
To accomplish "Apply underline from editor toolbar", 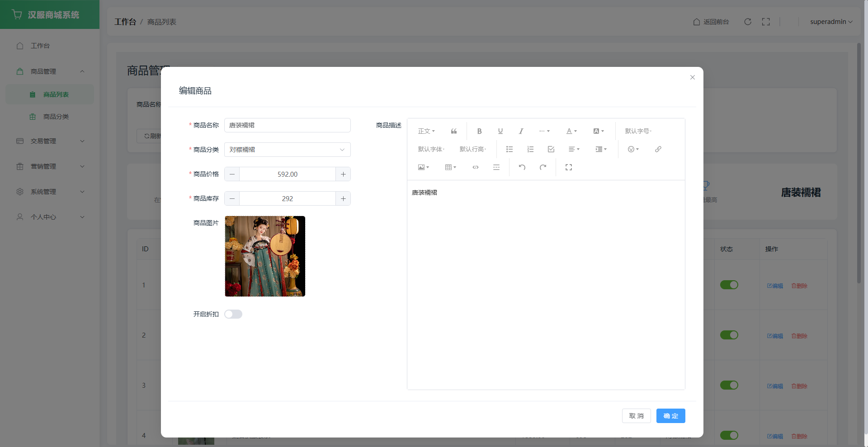I will coord(500,131).
